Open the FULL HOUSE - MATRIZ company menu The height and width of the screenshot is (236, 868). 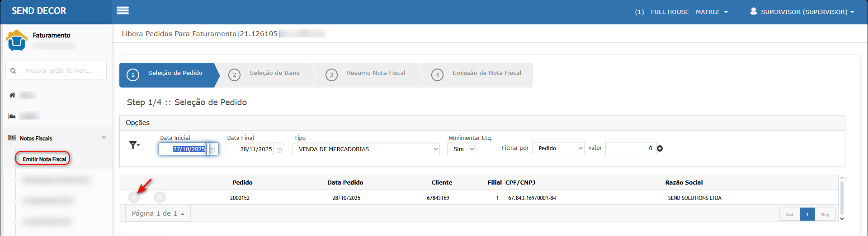tap(681, 12)
